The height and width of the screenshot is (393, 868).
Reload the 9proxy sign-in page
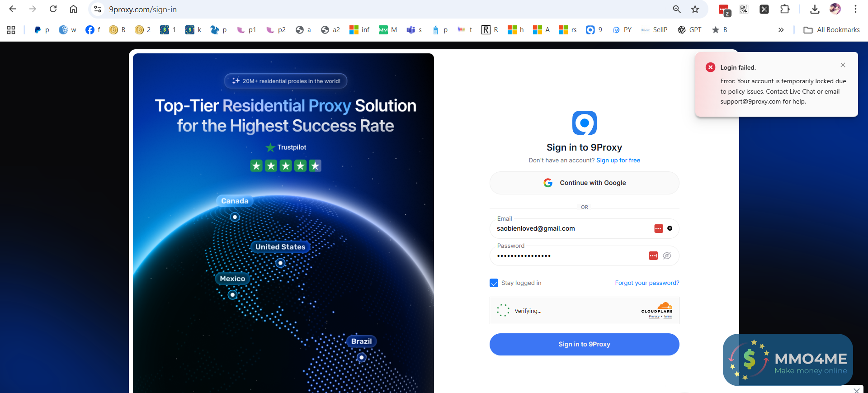[53, 9]
